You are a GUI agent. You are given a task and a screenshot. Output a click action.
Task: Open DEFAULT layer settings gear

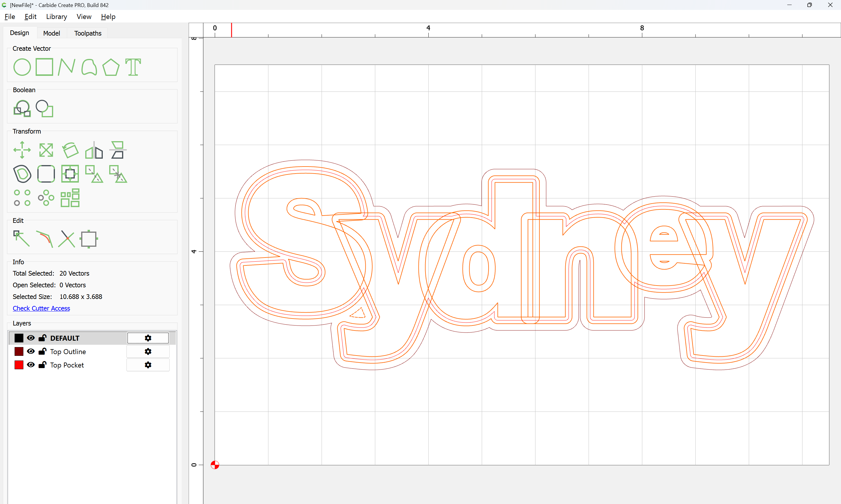click(x=148, y=338)
